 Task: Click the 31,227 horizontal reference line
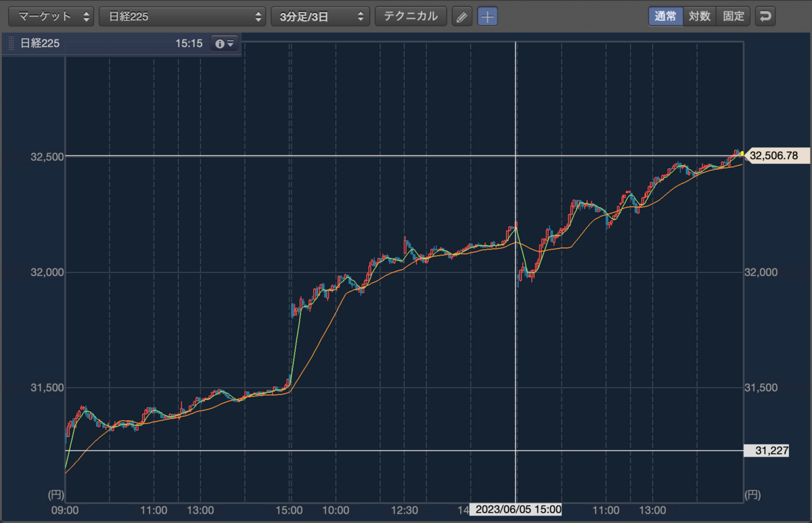(x=404, y=451)
